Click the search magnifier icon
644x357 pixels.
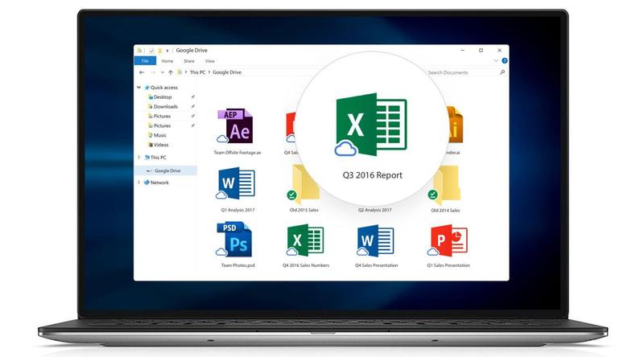coord(502,72)
